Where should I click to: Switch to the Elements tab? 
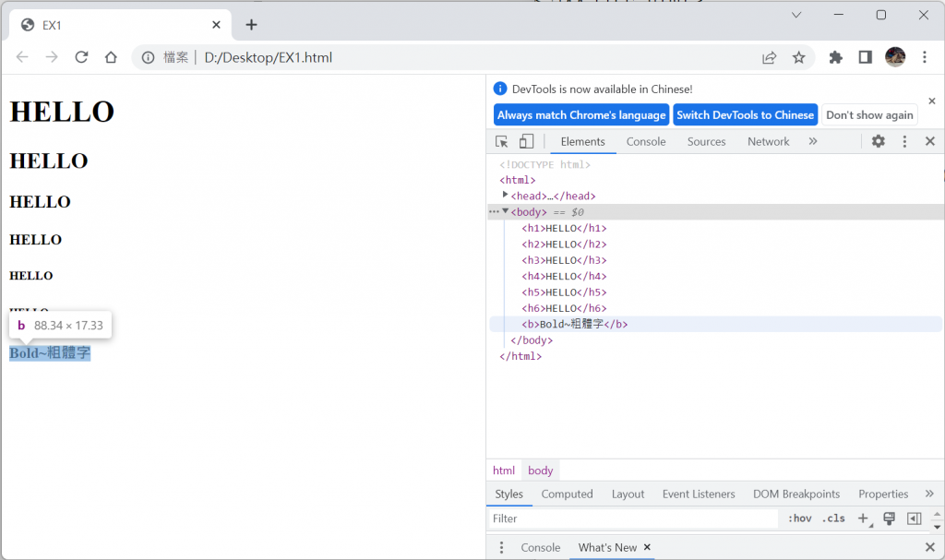click(583, 142)
